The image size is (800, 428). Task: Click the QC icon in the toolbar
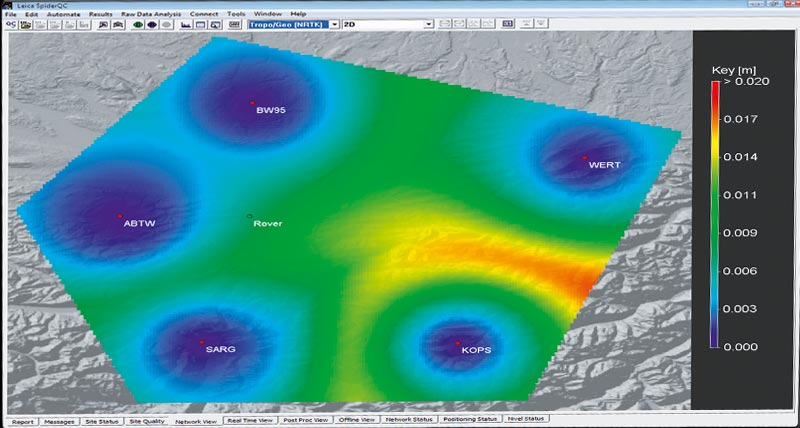(11, 23)
